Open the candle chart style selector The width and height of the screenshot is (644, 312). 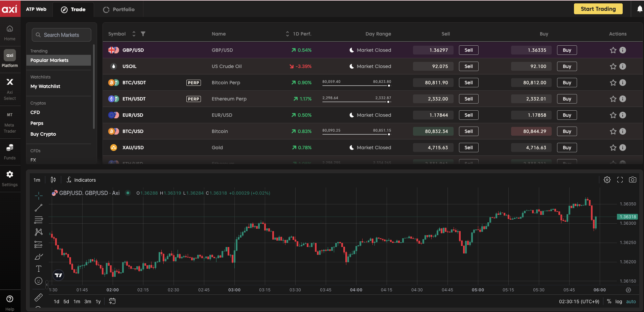(x=53, y=180)
